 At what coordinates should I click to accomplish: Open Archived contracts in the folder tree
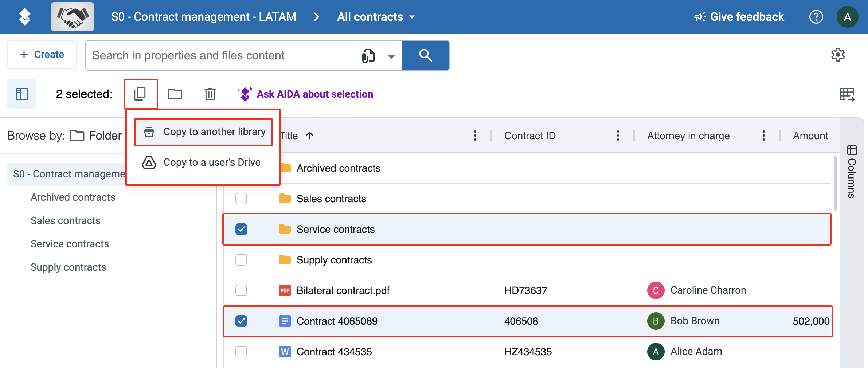73,197
